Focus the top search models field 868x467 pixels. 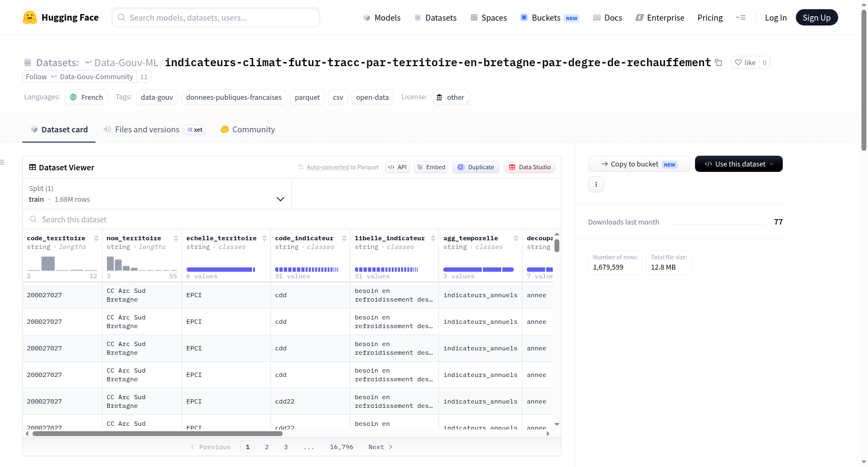coord(216,17)
